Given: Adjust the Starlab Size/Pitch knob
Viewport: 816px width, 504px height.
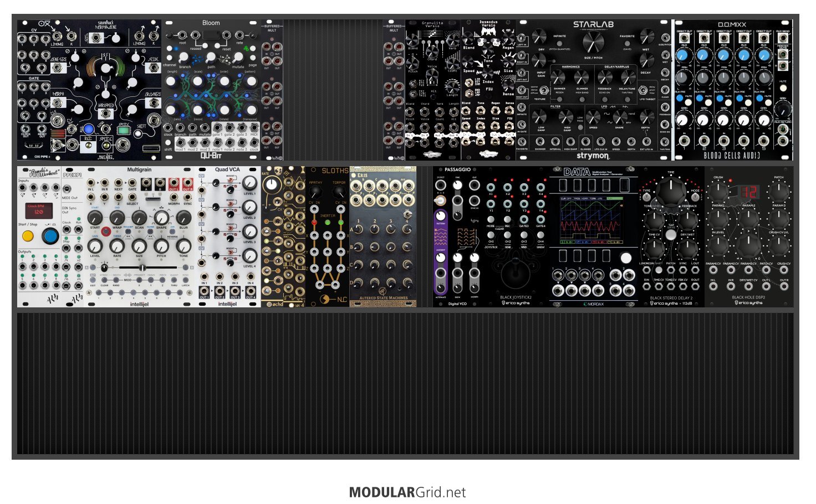Looking at the screenshot, I should tap(593, 42).
